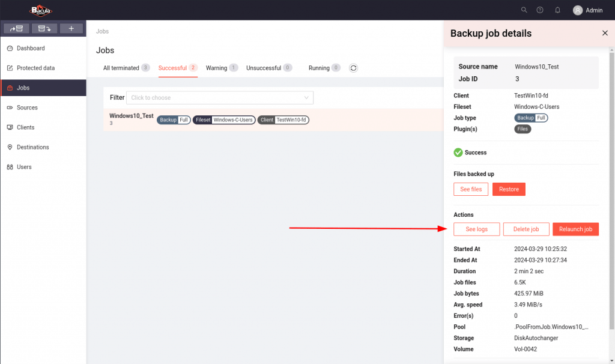The image size is (615, 364).
Task: Open Protected data in the sidebar
Action: click(35, 68)
